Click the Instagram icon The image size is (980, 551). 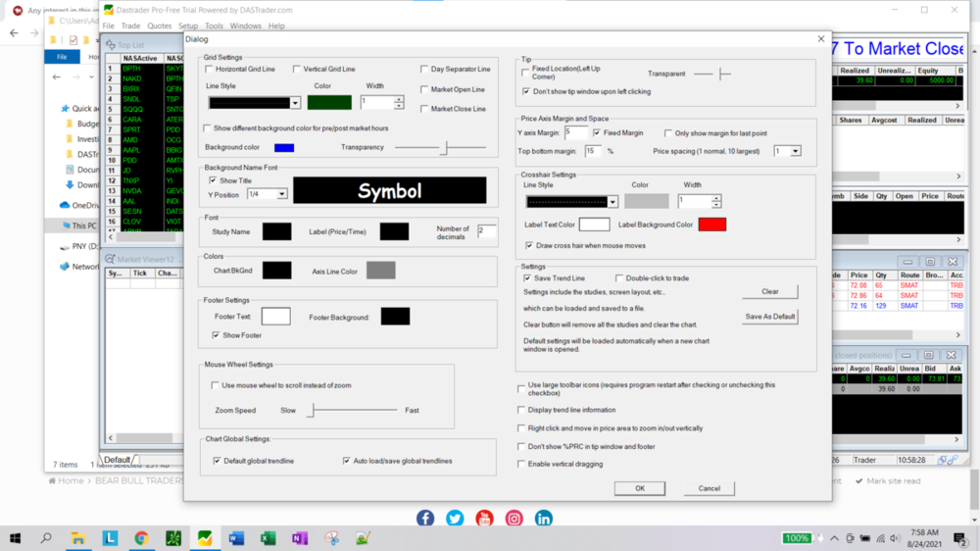[x=514, y=518]
